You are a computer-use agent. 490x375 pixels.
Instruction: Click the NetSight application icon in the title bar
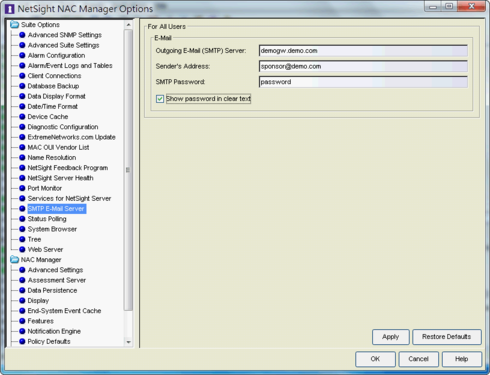click(x=10, y=9)
